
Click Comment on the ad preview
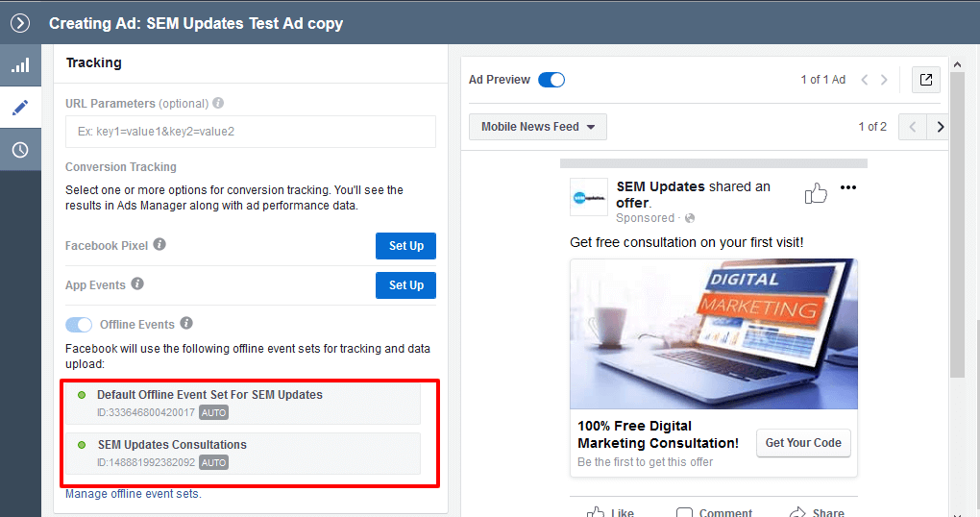coord(715,512)
